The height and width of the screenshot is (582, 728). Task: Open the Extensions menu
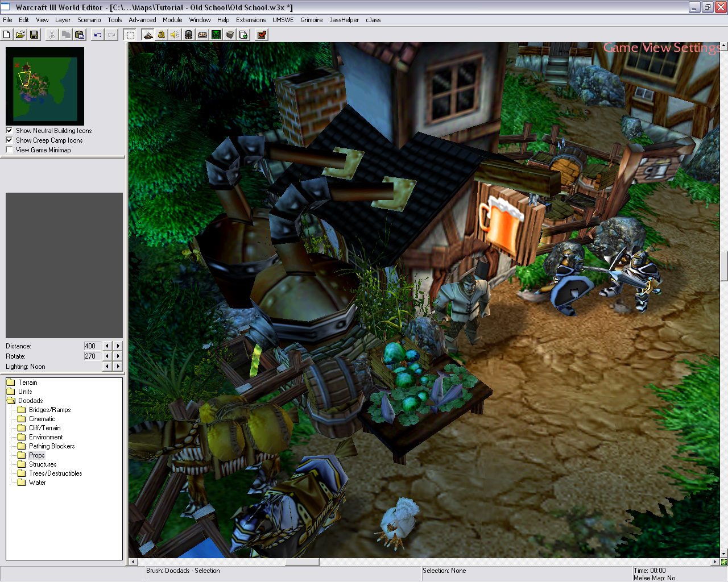point(251,20)
